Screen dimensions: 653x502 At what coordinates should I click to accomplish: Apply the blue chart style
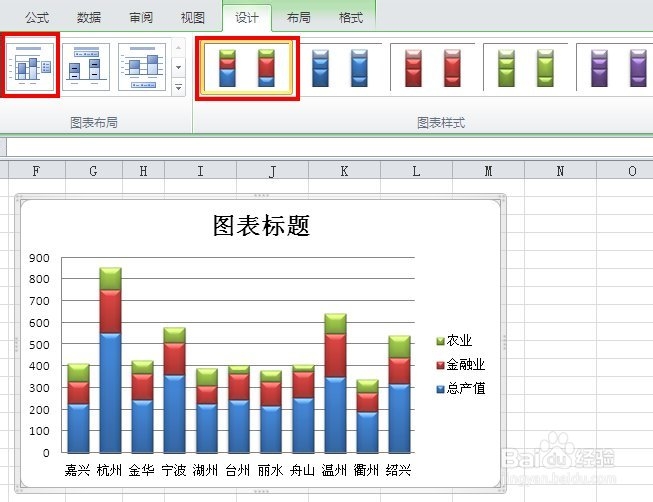point(339,68)
